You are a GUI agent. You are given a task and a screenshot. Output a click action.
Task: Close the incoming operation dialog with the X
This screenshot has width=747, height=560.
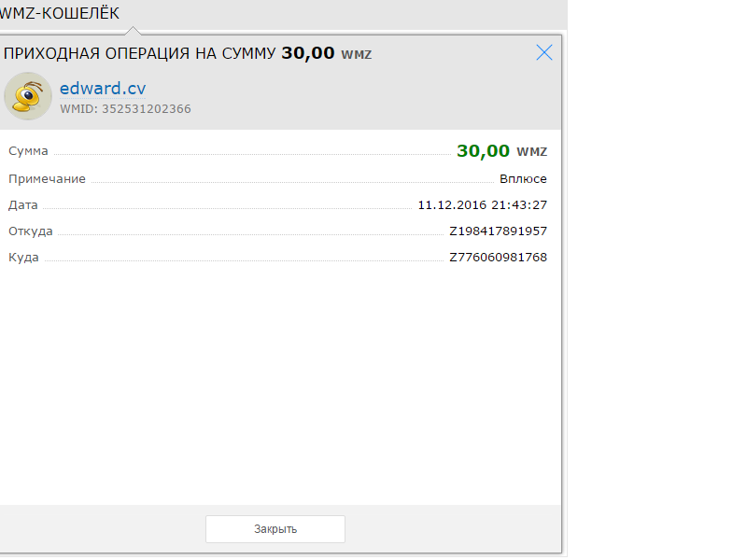(544, 52)
